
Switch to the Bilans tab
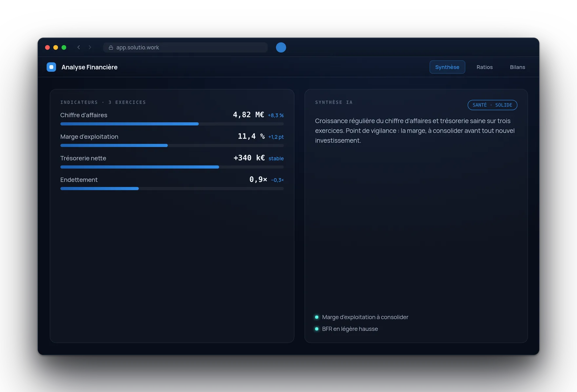click(517, 67)
